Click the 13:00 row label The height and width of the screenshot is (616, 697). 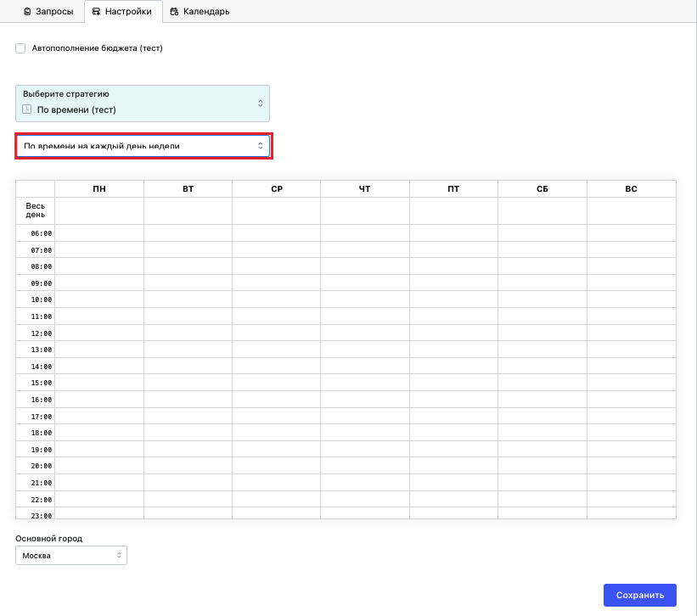(x=41, y=350)
